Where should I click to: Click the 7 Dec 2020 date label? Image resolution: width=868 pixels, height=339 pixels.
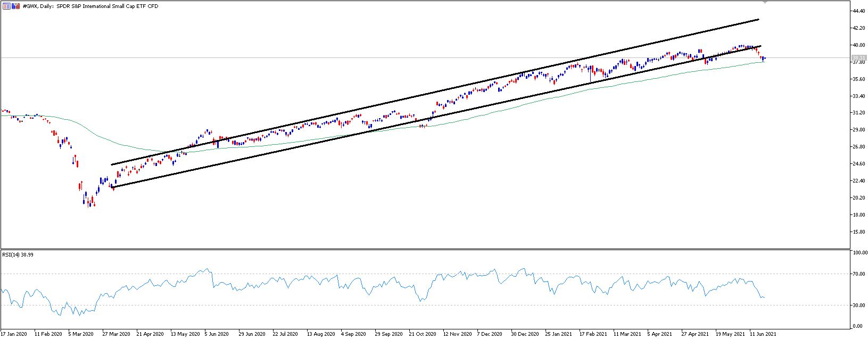click(x=491, y=334)
